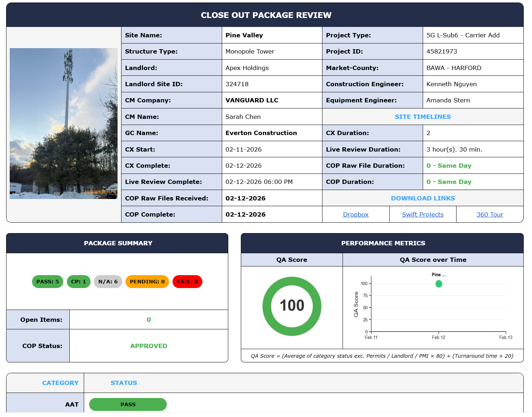Click the FAIL: 0 badge

(x=187, y=282)
